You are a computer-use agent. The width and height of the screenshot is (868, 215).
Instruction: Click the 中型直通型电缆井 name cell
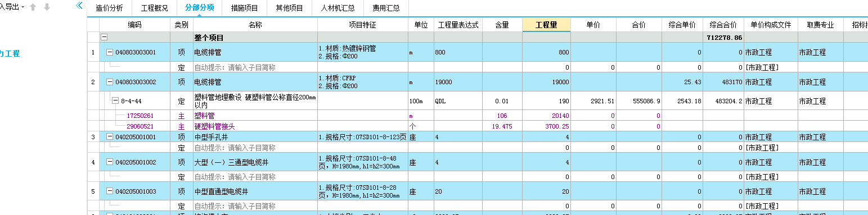(x=255, y=191)
